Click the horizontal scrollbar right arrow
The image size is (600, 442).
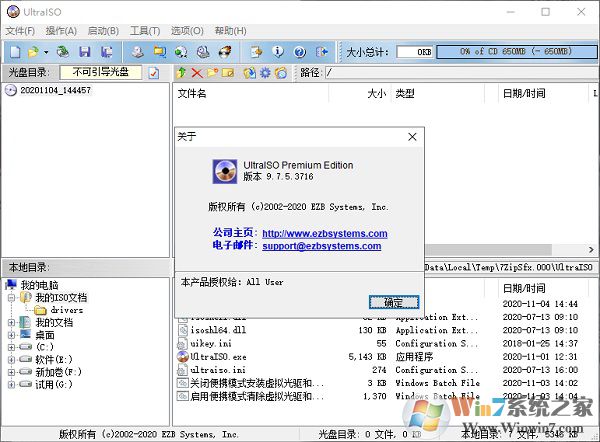[591, 250]
